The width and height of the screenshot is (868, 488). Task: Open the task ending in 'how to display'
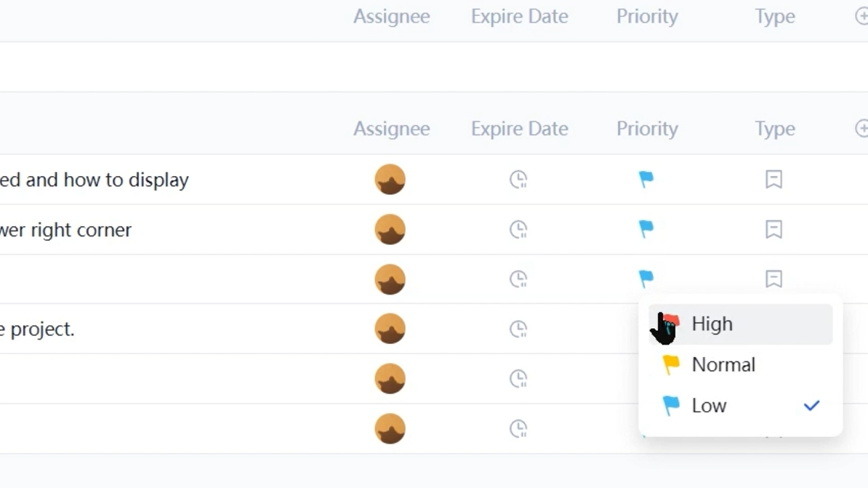pyautogui.click(x=95, y=180)
